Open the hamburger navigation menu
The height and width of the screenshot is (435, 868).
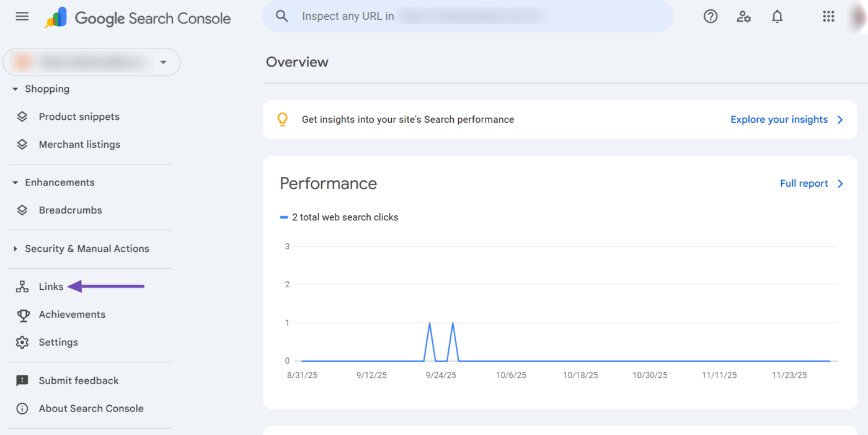(x=22, y=16)
